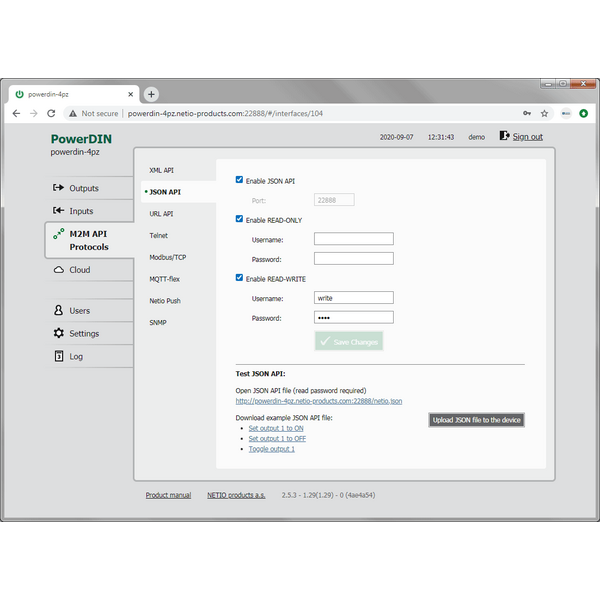Open the Product manual link

coord(168,495)
